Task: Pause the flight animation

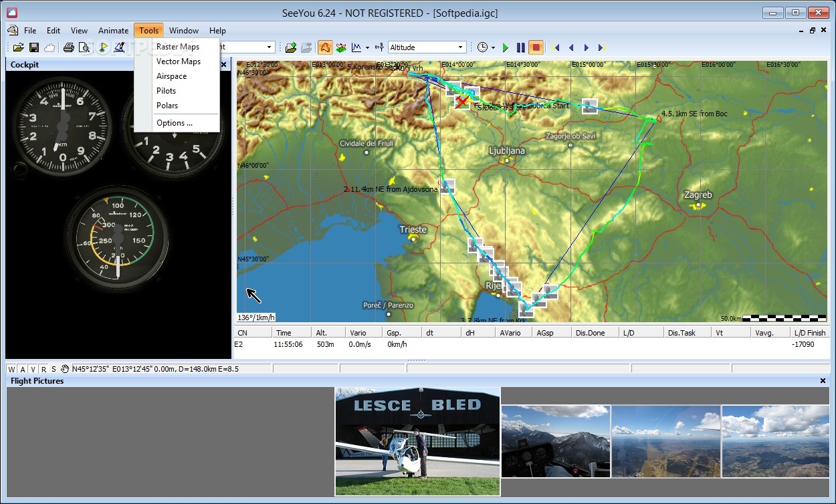Action: 520,47
